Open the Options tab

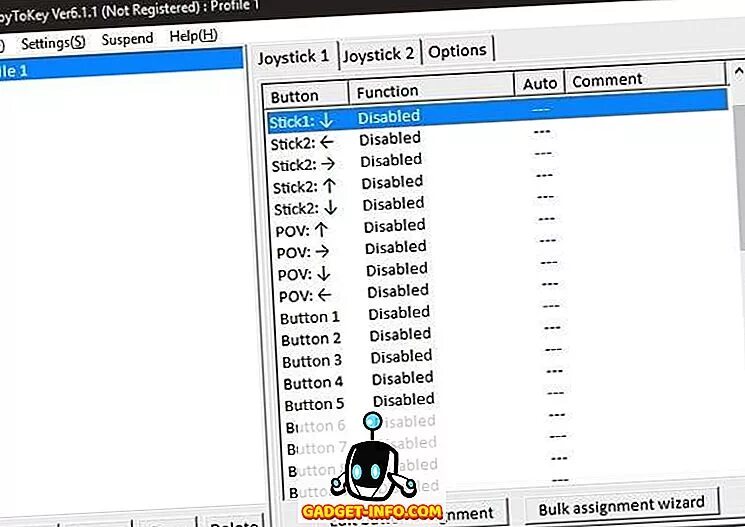click(457, 51)
